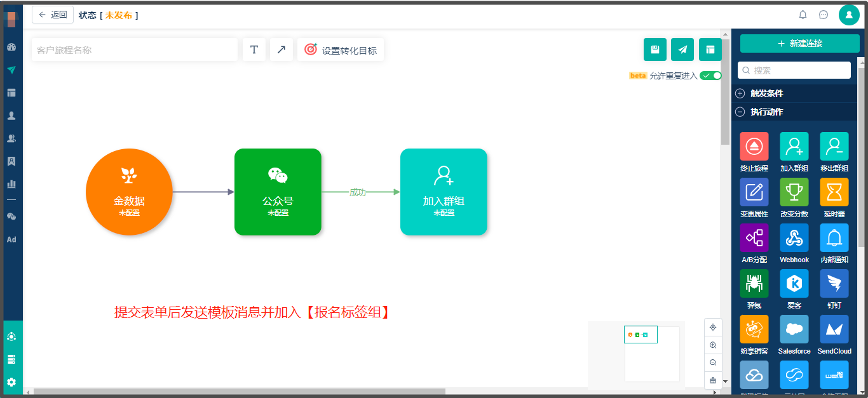Open the bar-chart analytics sidebar icon
Image resolution: width=868 pixels, height=398 pixels.
coord(11,183)
